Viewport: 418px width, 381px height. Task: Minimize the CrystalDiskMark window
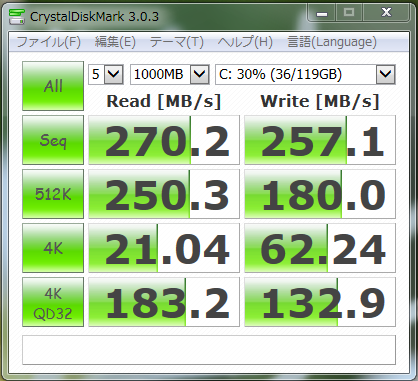(x=322, y=13)
